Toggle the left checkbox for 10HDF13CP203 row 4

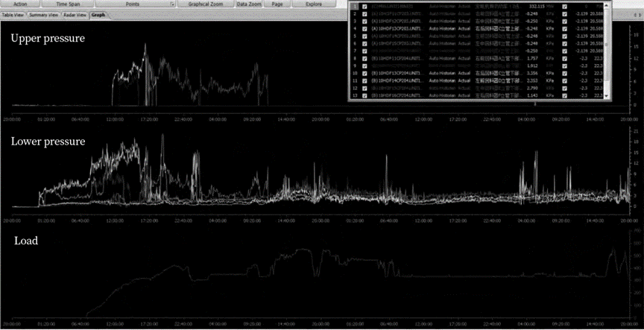click(x=364, y=29)
